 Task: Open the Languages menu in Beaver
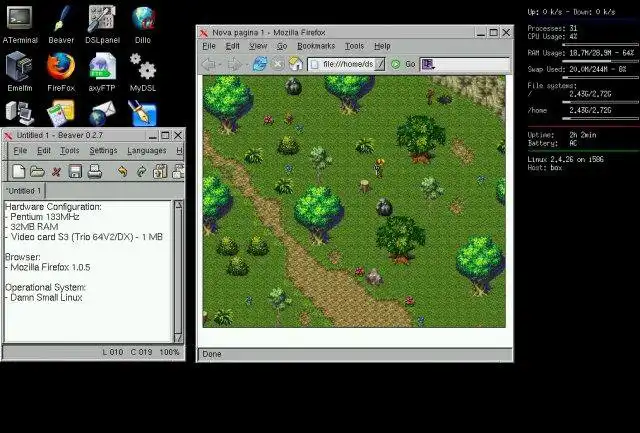(147, 151)
